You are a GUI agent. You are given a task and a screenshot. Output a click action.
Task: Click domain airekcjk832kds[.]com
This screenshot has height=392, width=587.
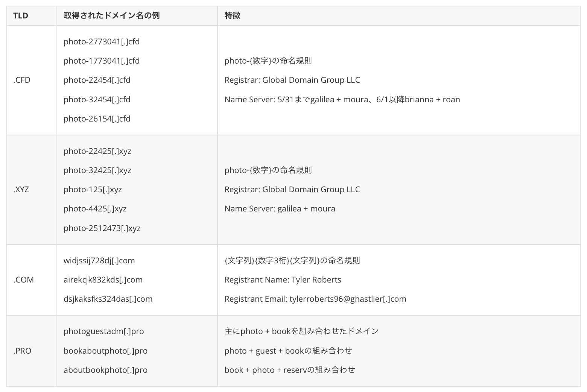coord(103,280)
